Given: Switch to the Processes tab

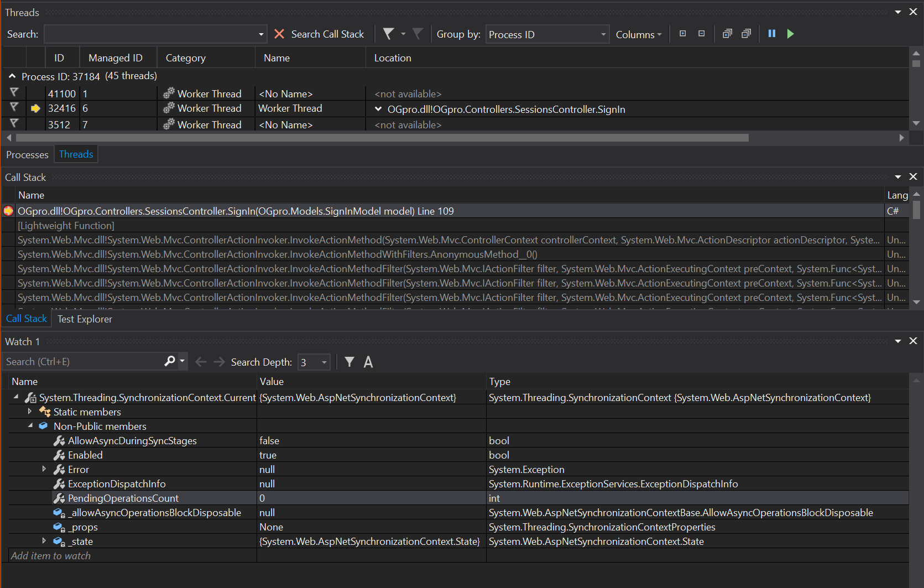Looking at the screenshot, I should pos(27,154).
